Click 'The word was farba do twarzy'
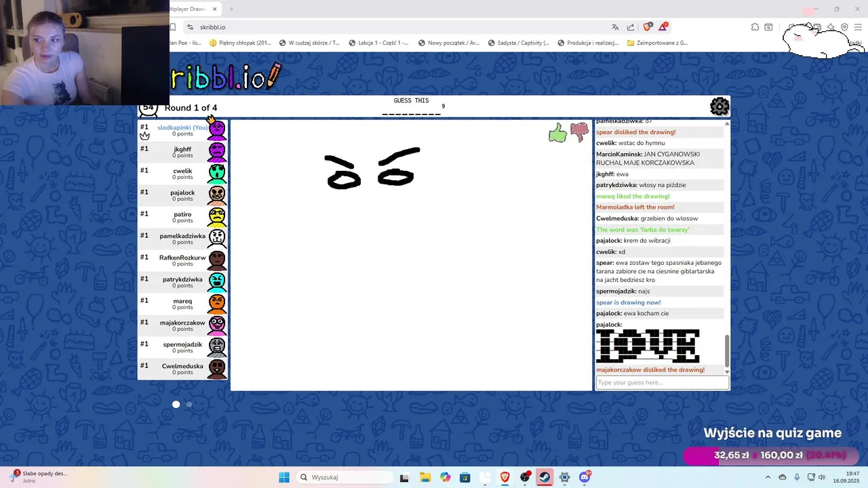This screenshot has width=868, height=488. (642, 230)
